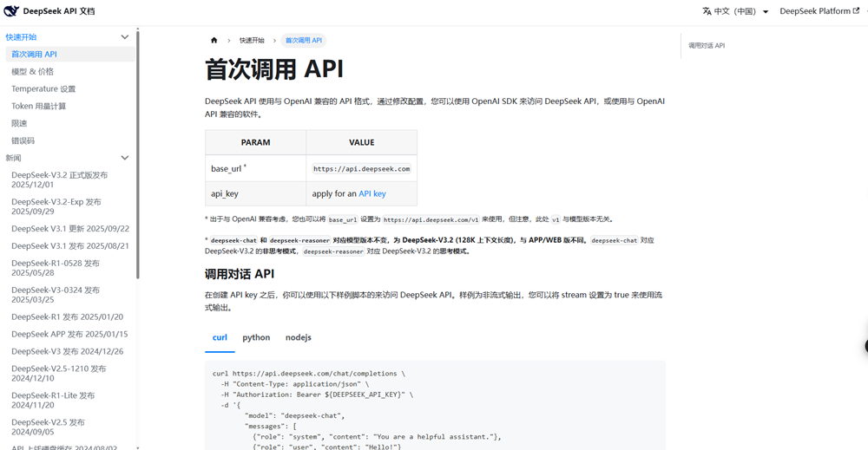This screenshot has height=450, width=868.
Task: Click 快速开始 in the breadcrumb
Action: [x=252, y=41]
